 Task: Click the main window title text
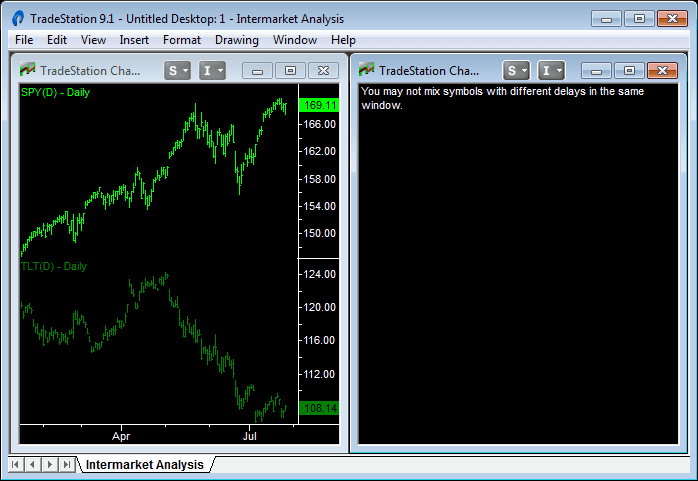click(187, 19)
